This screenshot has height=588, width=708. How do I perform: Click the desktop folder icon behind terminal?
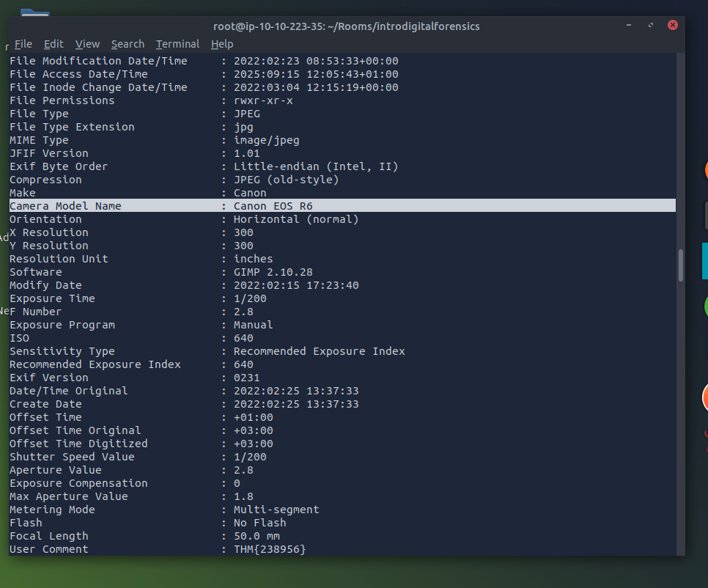34,12
